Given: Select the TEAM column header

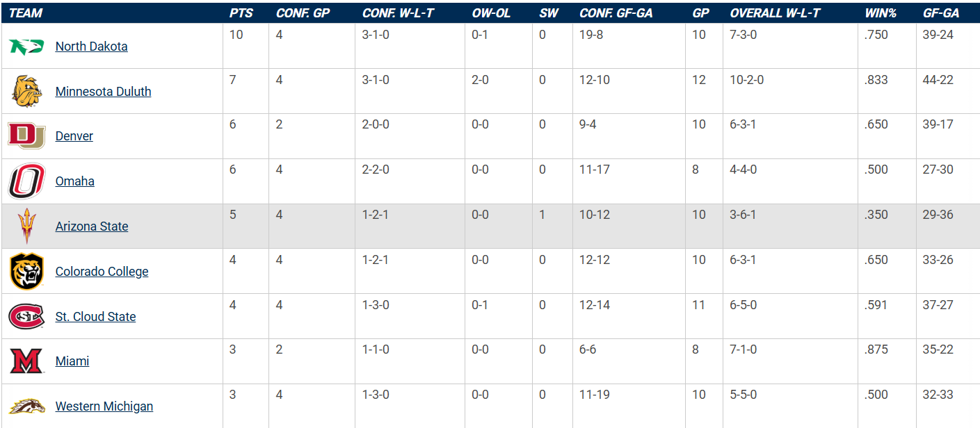Looking at the screenshot, I should point(26,13).
